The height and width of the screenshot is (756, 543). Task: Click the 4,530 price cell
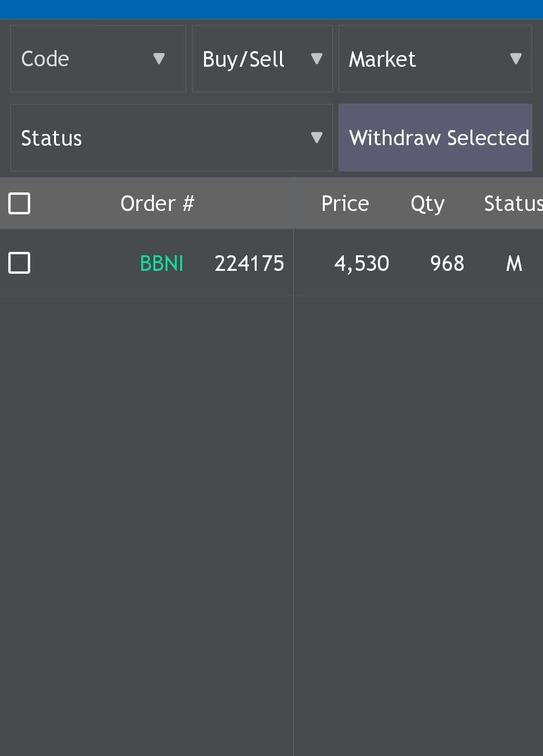pos(361,264)
